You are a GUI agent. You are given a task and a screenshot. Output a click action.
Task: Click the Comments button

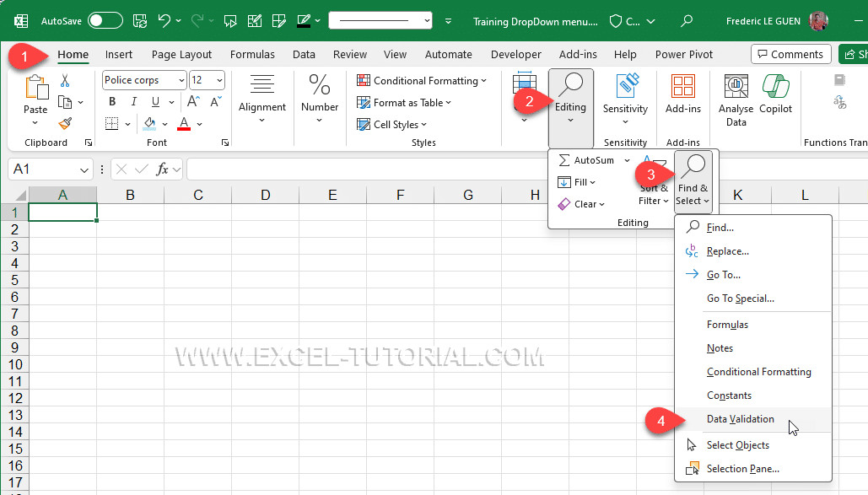point(790,54)
